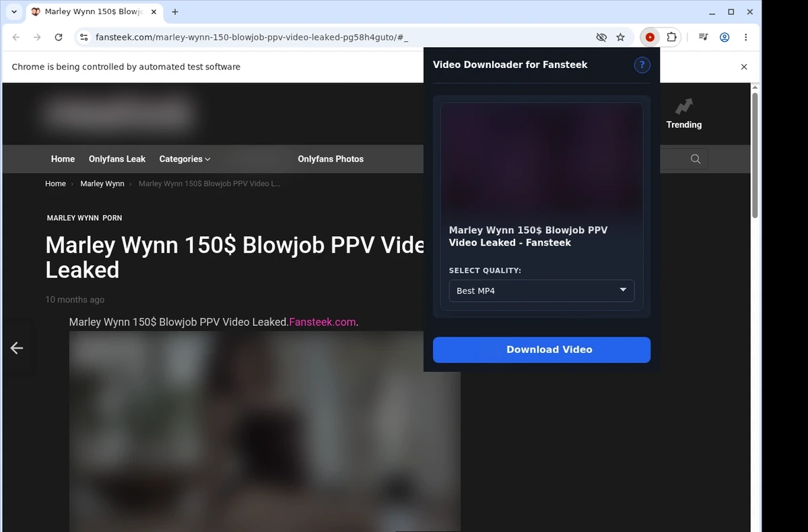Click the page vertical scrollbar
The height and width of the screenshot is (532, 808).
(755, 155)
